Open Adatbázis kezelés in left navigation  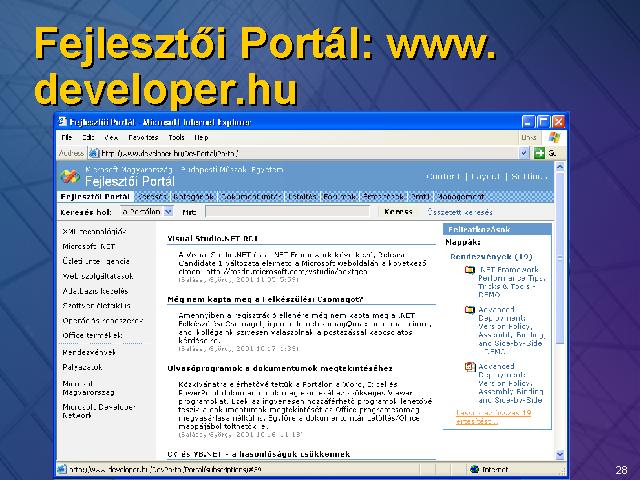pos(95,291)
